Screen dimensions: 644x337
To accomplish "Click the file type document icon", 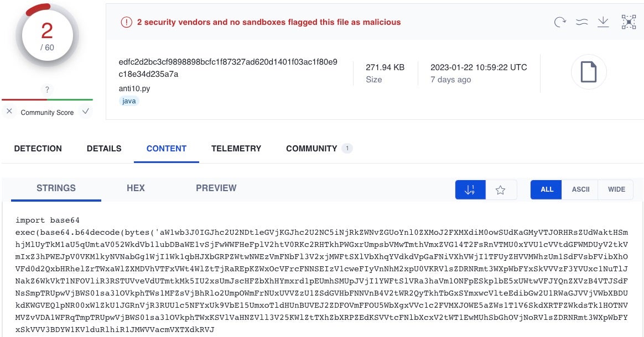I will point(589,72).
